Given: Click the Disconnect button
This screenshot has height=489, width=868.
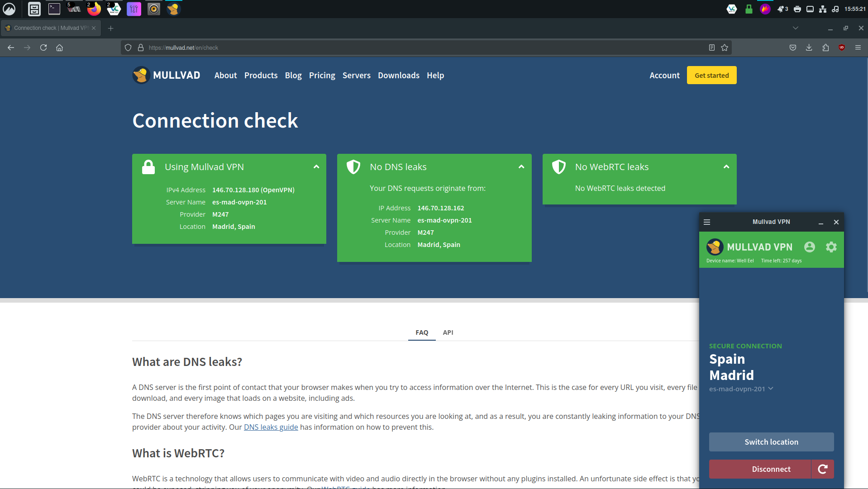Looking at the screenshot, I should [760, 469].
